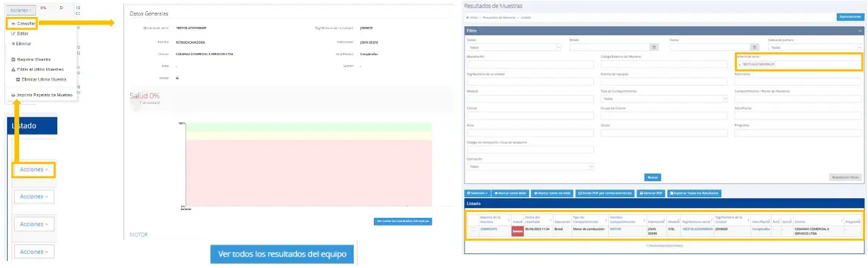
Task: Click Marcar como no leído button
Action: (552, 192)
